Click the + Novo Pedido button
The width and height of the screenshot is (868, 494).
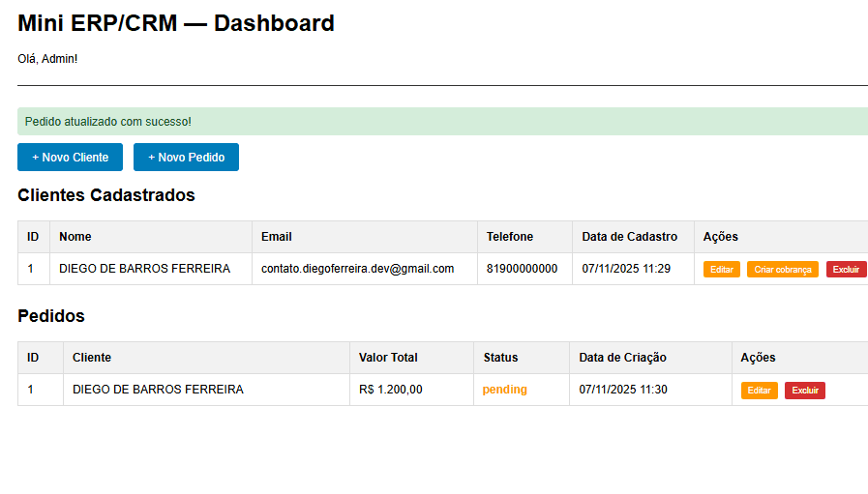click(x=186, y=158)
